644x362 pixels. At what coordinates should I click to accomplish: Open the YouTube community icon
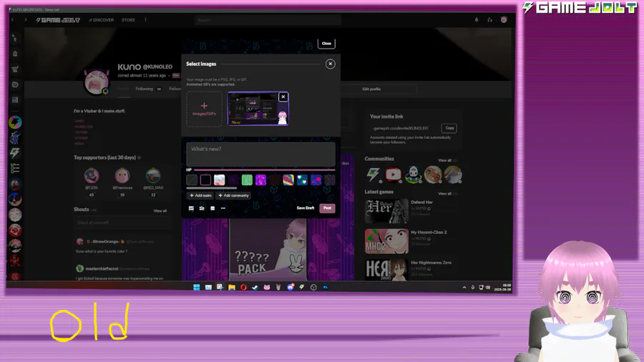point(393,175)
